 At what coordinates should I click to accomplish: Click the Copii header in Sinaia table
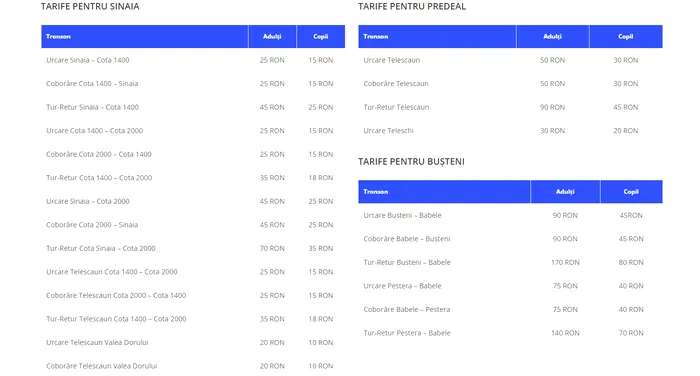(x=321, y=37)
